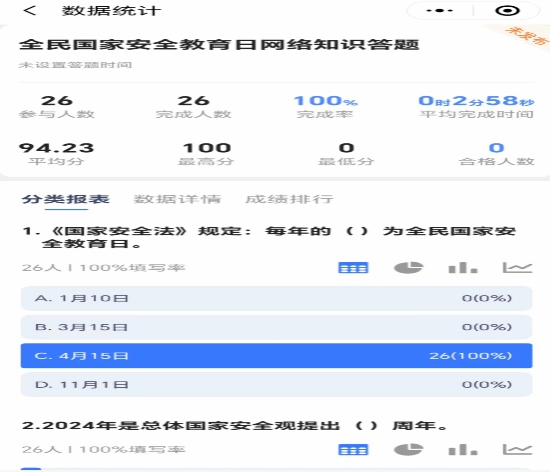
Task: Tap the circular target close icon
Action: (x=507, y=11)
